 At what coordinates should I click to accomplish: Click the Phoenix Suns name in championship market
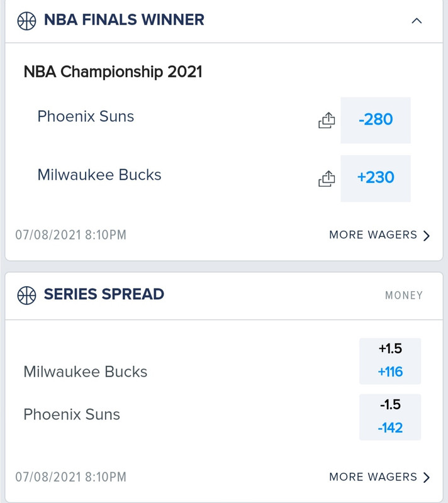point(86,116)
